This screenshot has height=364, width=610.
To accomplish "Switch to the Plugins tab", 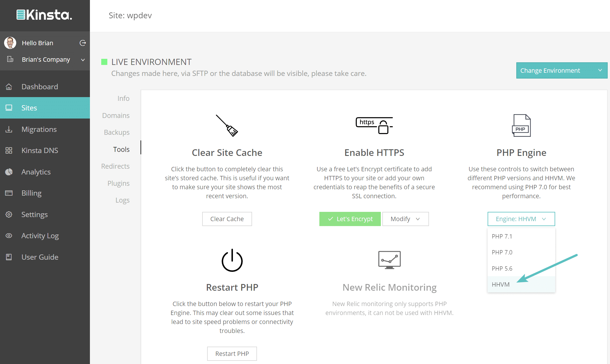I will [x=118, y=183].
